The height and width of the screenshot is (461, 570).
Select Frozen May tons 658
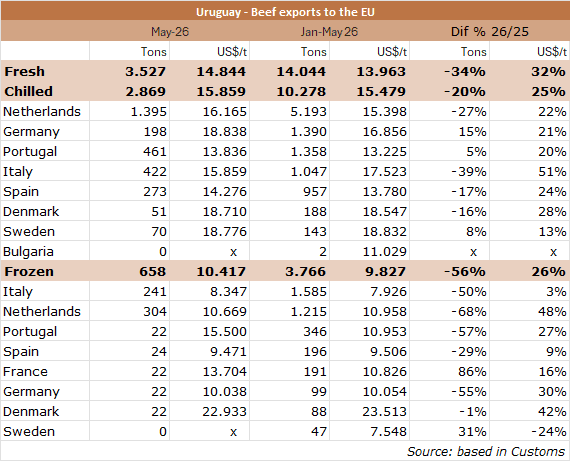(153, 271)
